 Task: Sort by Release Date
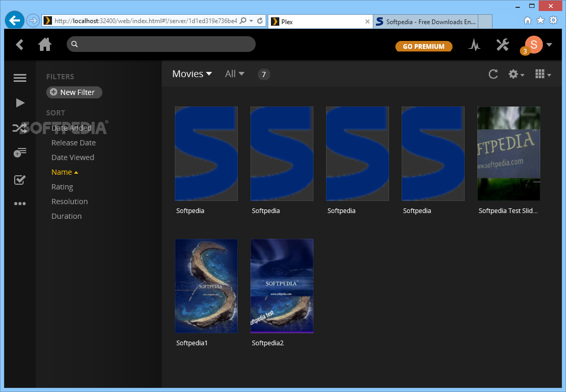pos(74,142)
